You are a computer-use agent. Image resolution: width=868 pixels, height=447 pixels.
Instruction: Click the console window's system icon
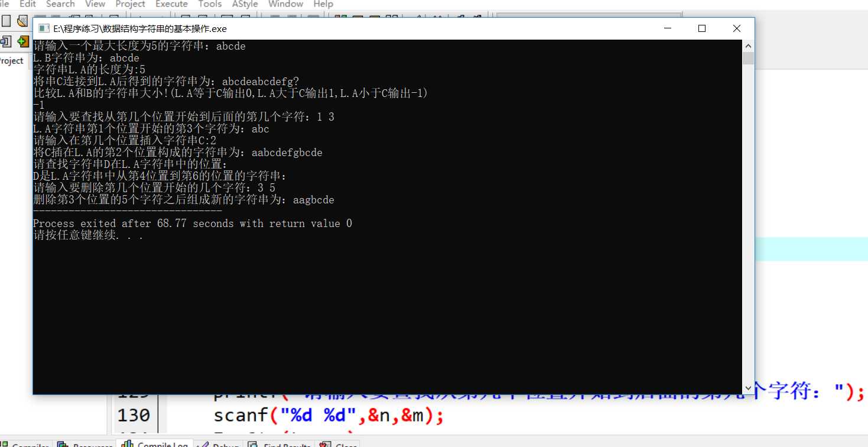click(x=43, y=28)
